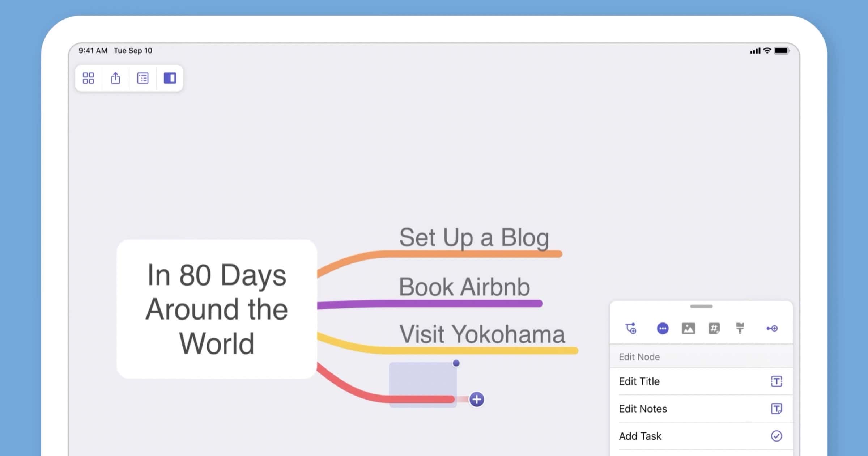868x456 pixels.
Task: Click the mind map grid view icon
Action: point(88,78)
